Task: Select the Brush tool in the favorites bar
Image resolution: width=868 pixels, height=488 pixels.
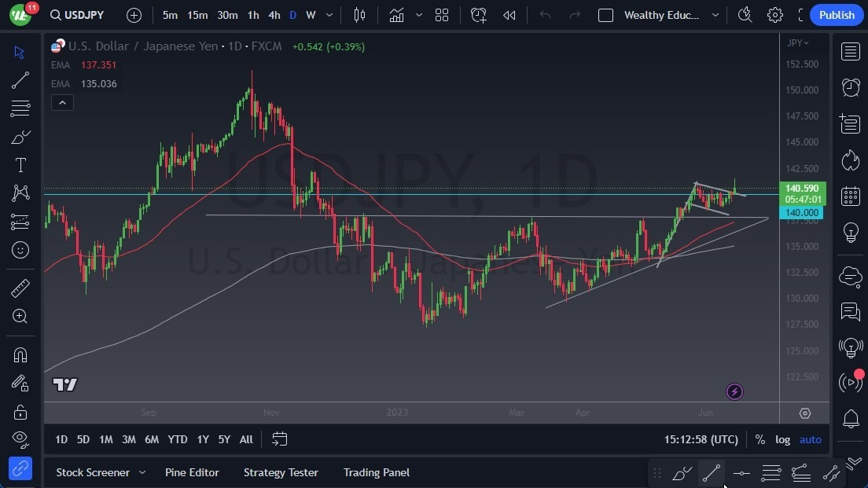Action: (681, 473)
